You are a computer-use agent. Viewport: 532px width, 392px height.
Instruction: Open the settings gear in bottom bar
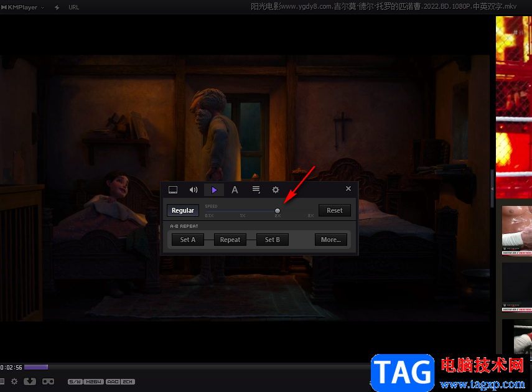tap(14, 381)
